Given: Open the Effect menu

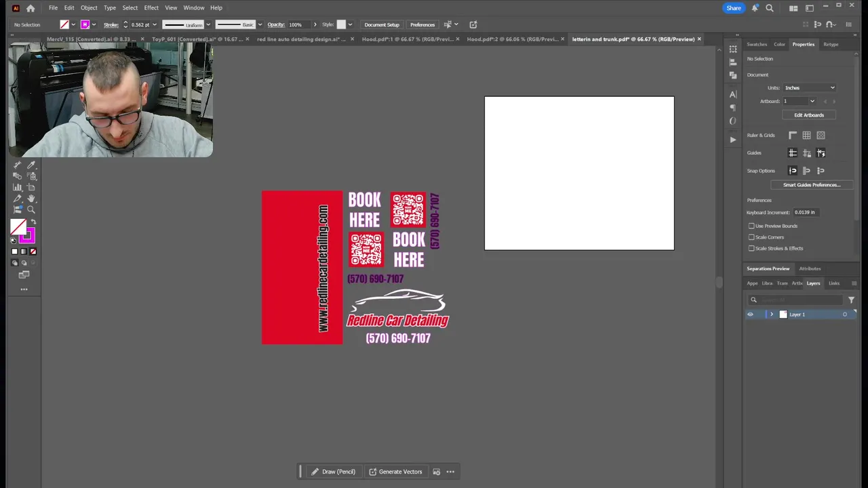Looking at the screenshot, I should click(151, 8).
